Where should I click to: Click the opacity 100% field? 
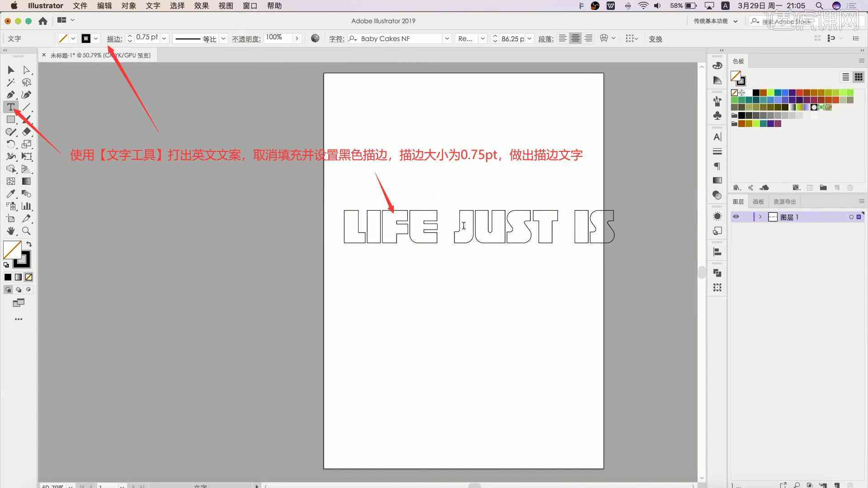pyautogui.click(x=278, y=38)
